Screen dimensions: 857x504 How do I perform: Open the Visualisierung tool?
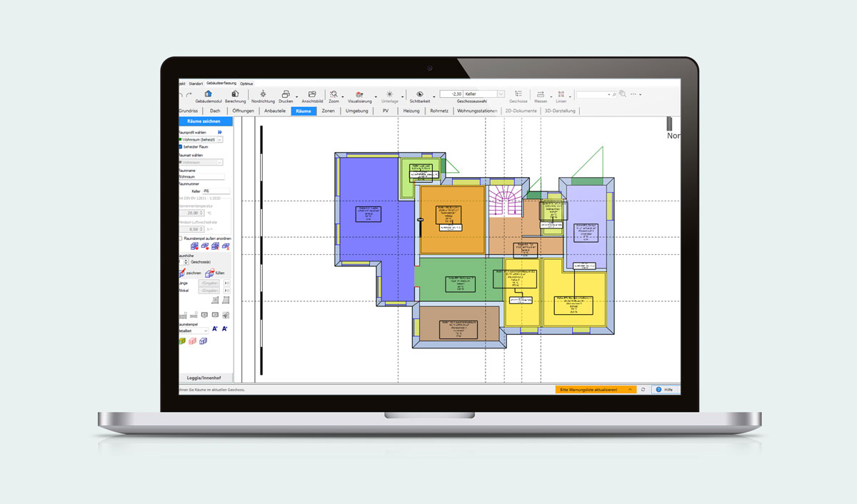[359, 94]
